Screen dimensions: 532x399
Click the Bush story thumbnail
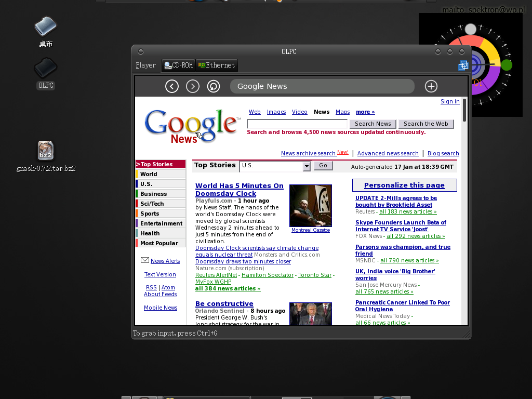tap(311, 314)
